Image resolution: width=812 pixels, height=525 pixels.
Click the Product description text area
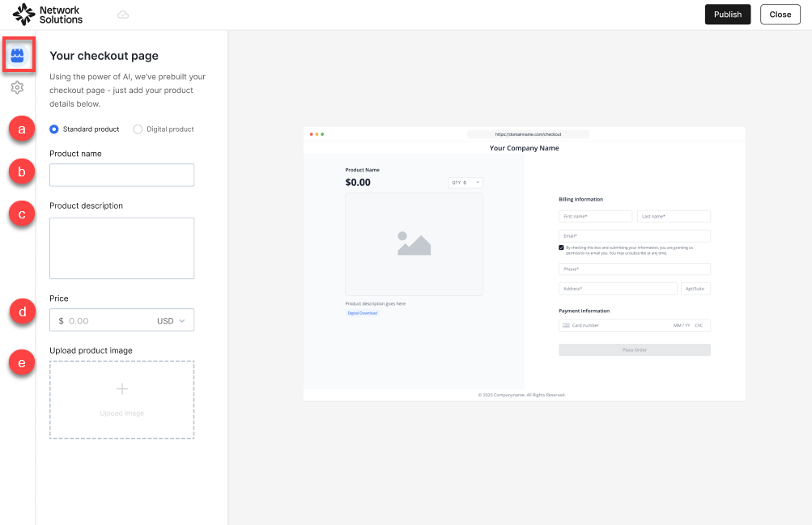(121, 248)
